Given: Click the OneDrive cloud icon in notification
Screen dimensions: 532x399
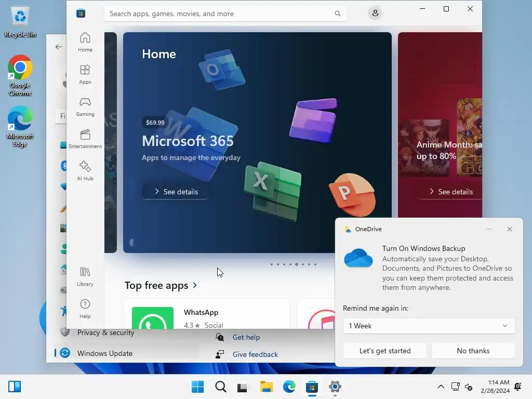Looking at the screenshot, I should (358, 258).
